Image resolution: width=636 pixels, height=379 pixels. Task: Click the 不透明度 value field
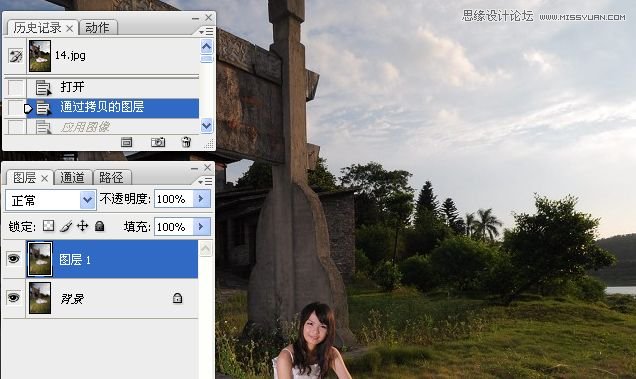173,199
